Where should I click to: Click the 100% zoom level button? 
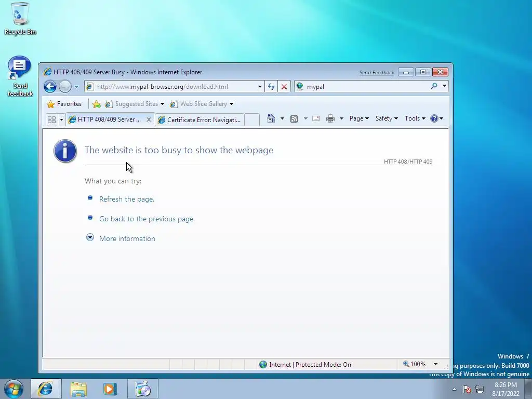coord(414,364)
